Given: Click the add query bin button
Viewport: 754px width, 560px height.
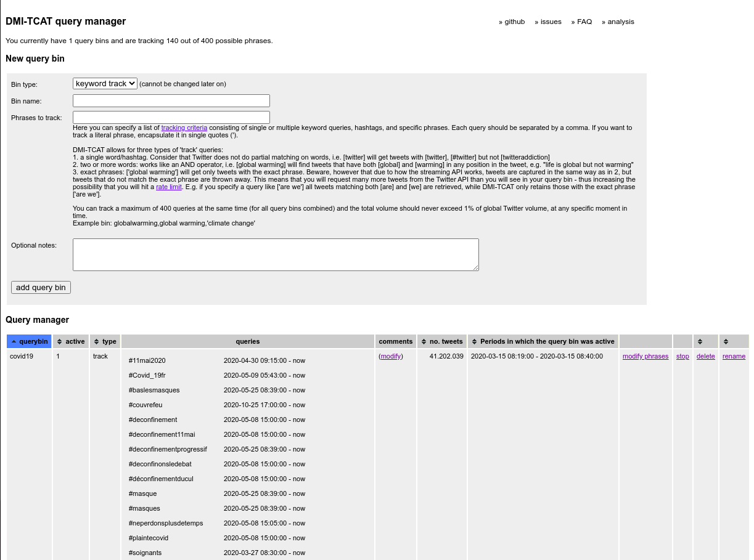Looking at the screenshot, I should pos(41,287).
